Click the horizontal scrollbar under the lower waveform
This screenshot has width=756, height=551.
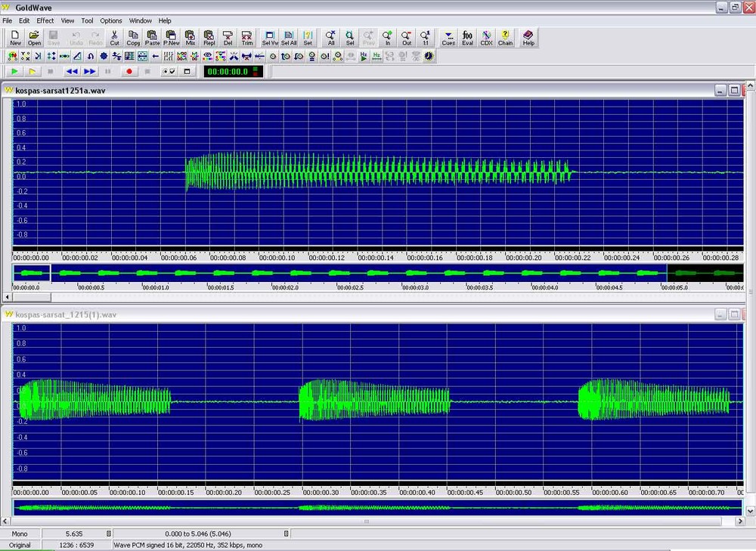pos(367,521)
